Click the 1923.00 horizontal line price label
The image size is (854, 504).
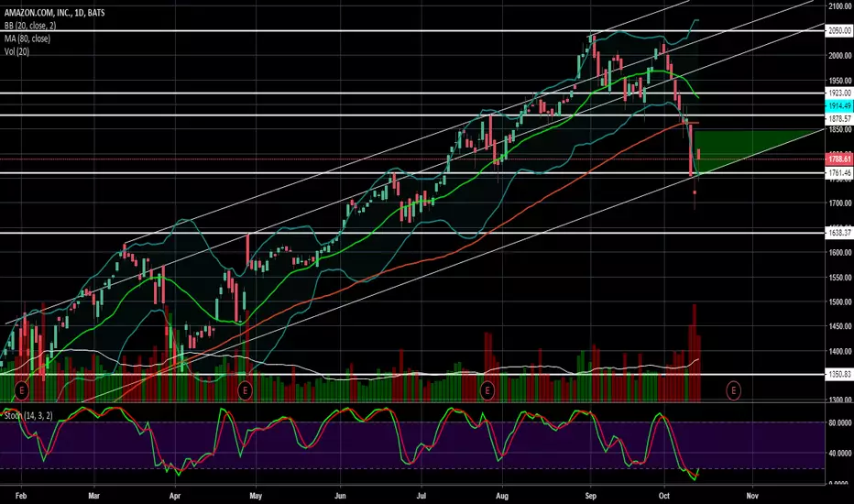click(839, 93)
